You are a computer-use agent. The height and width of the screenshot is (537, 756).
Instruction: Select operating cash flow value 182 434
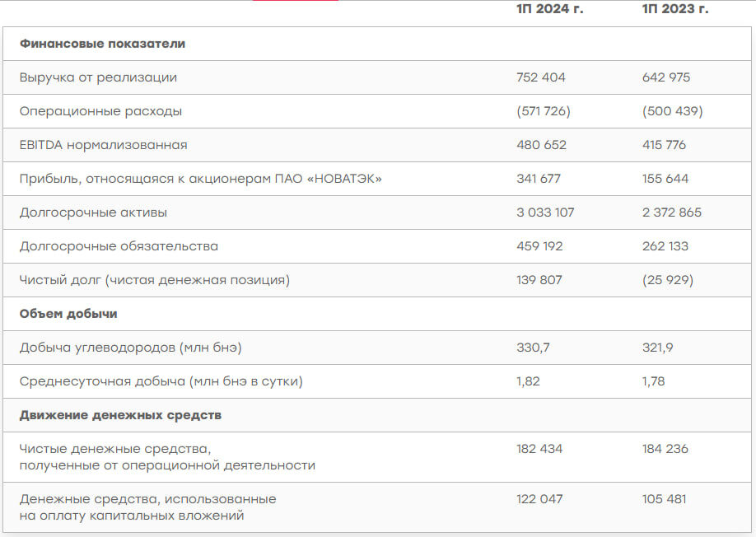click(x=539, y=449)
